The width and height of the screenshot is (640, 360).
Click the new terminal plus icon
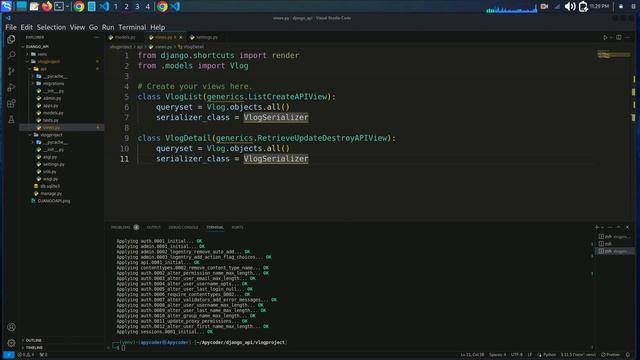597,227
